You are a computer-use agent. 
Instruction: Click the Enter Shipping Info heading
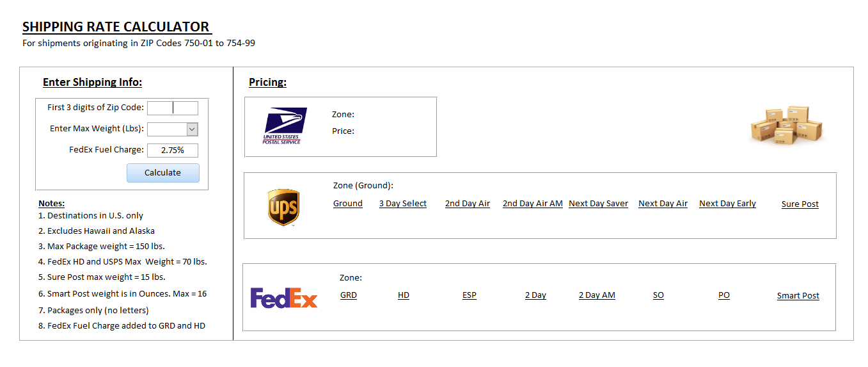pyautogui.click(x=92, y=82)
